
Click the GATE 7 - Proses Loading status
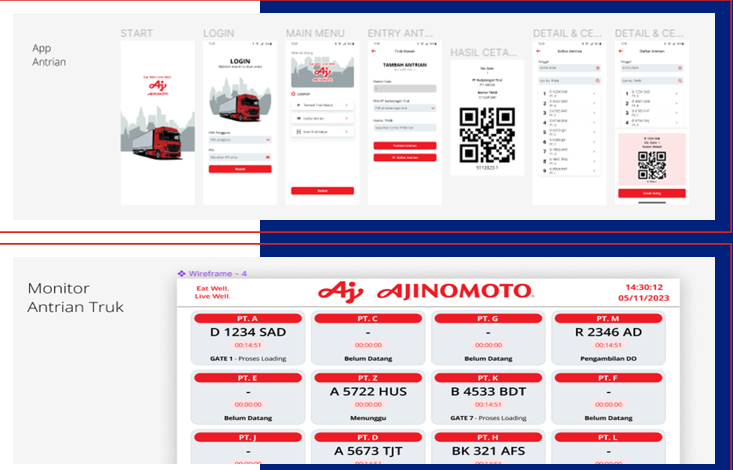point(488,418)
